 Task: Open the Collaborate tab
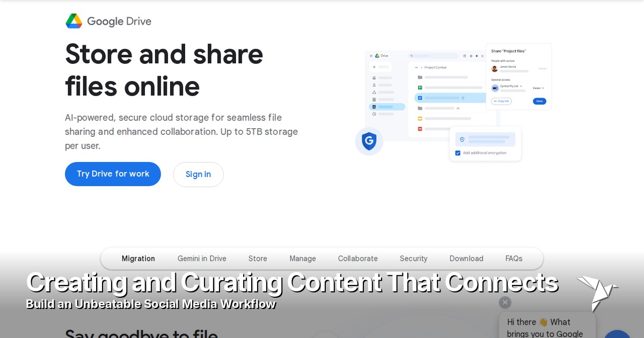358,259
